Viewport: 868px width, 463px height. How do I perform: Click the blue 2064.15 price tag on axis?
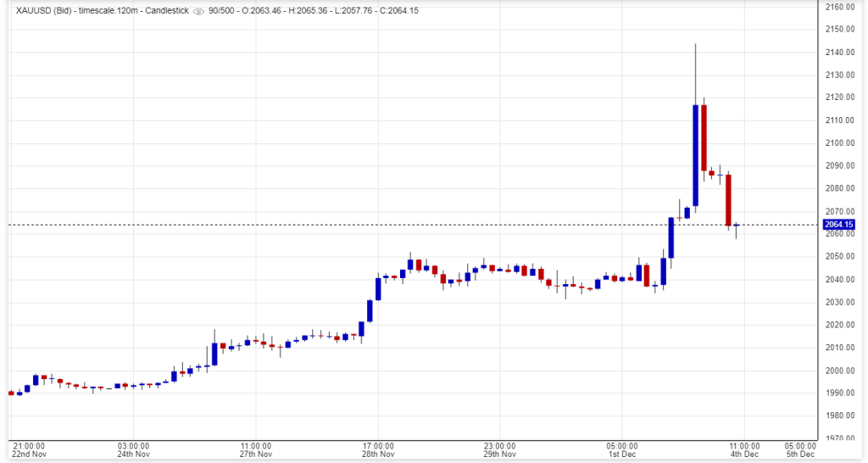(839, 225)
